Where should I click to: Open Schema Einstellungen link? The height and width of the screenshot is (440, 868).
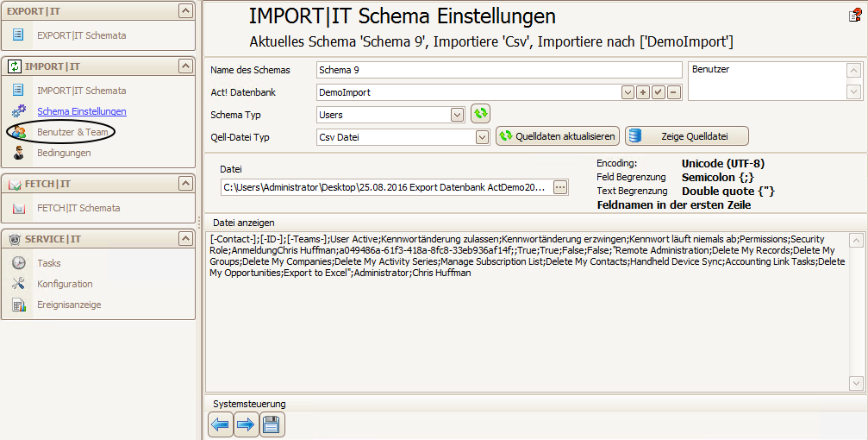click(81, 111)
